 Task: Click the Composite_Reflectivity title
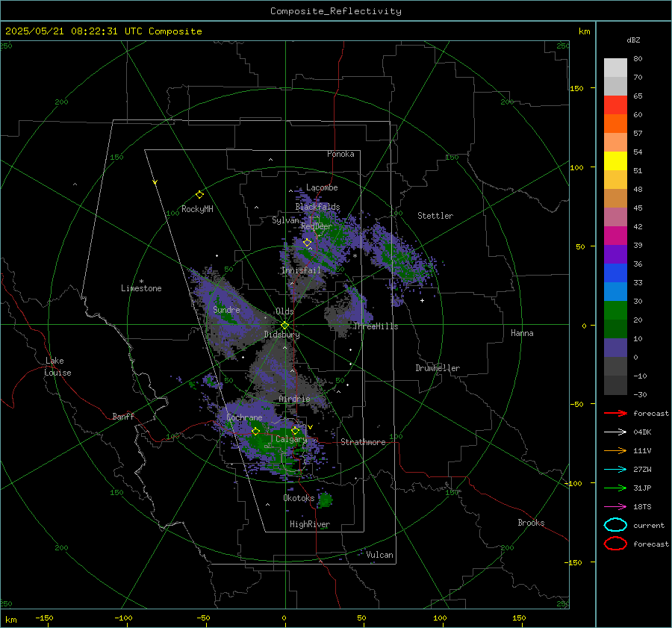335,11
